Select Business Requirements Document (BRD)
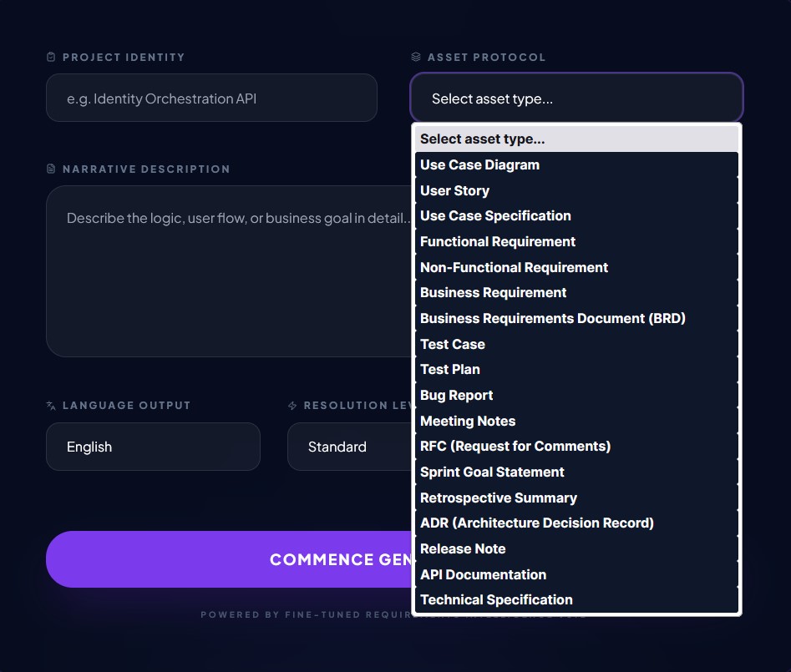The height and width of the screenshot is (672, 791). tap(552, 318)
